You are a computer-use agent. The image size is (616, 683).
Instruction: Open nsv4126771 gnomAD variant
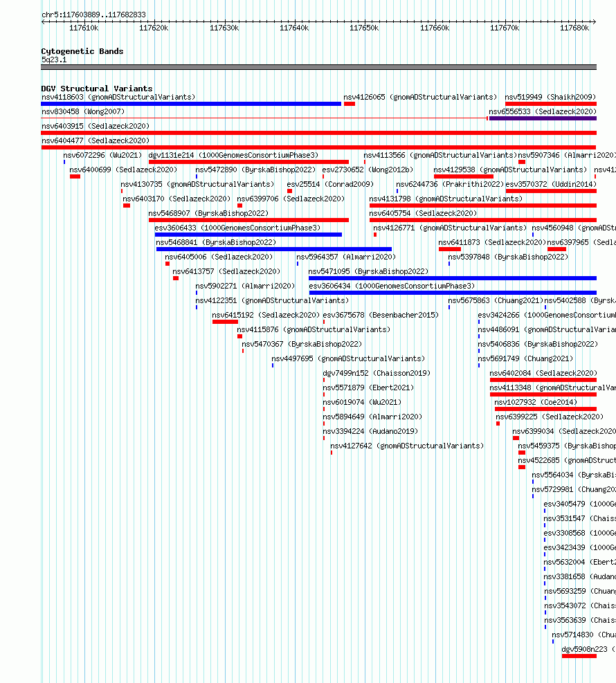450,228
